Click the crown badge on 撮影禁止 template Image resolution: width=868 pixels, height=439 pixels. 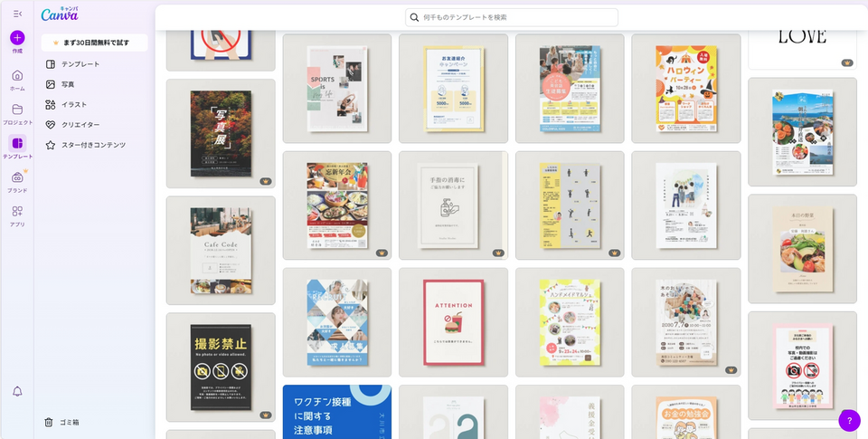[266, 415]
